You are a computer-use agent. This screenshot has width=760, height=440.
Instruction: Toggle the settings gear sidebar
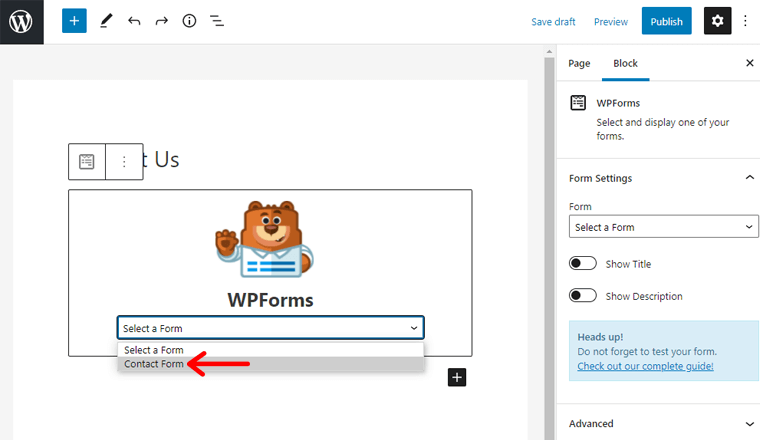coord(717,21)
